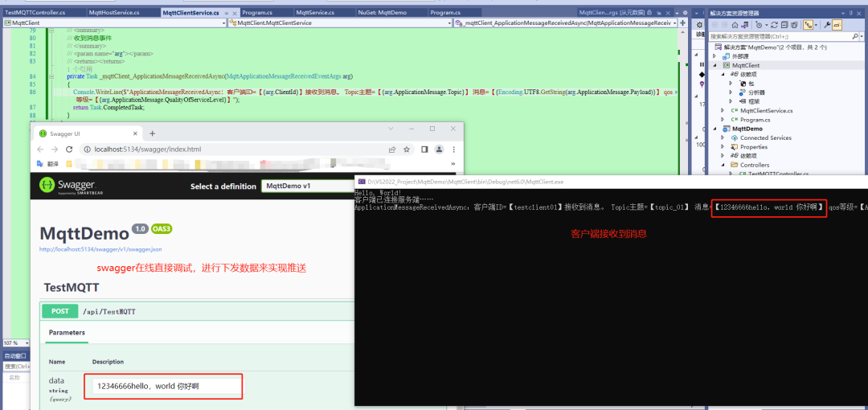The width and height of the screenshot is (868, 410).
Task: Expand the 分析器 analyzers node
Action: pos(731,92)
